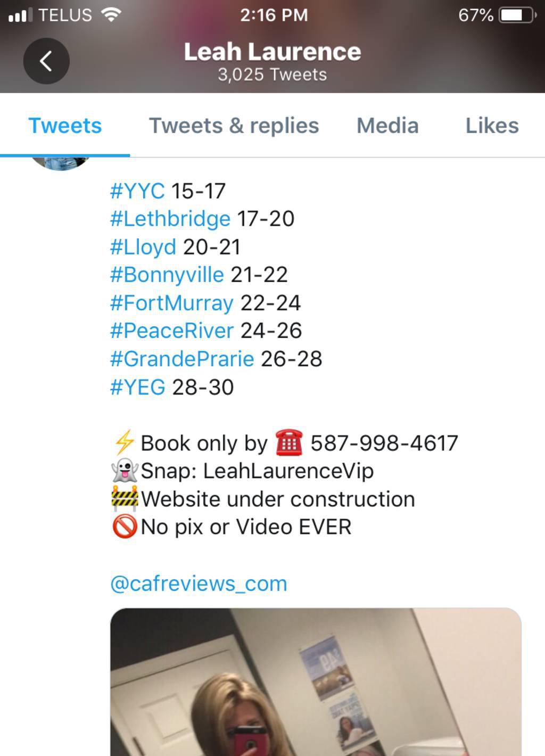Open the Media tab
Screen dimensions: 545x756
coord(387,126)
